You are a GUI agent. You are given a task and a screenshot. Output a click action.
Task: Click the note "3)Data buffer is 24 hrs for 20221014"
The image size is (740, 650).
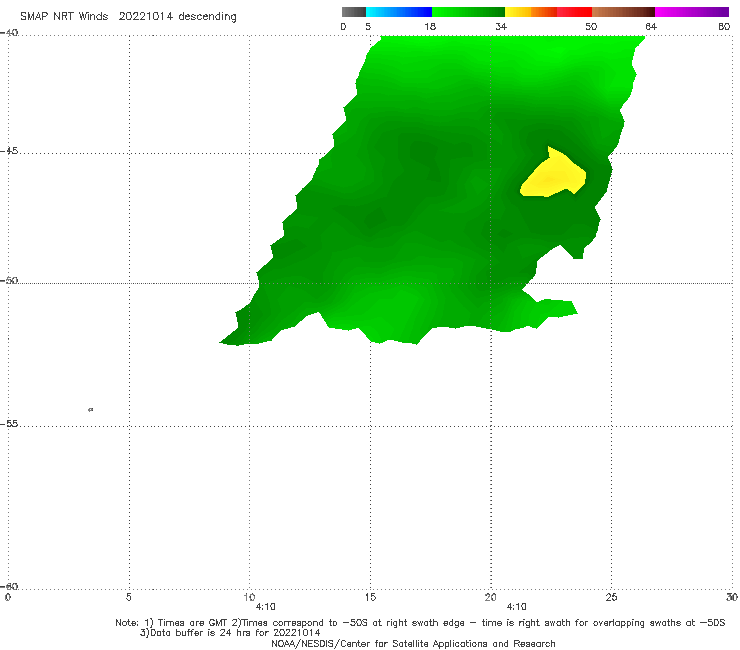(x=230, y=633)
